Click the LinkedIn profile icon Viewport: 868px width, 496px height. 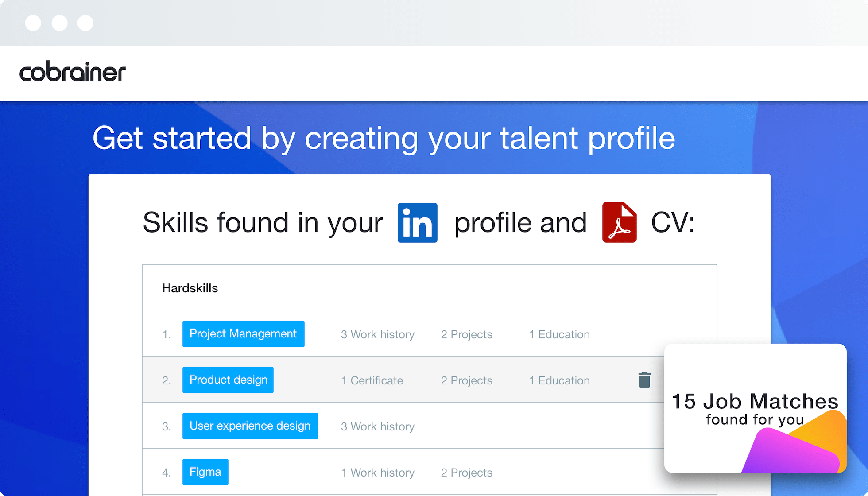coord(417,222)
